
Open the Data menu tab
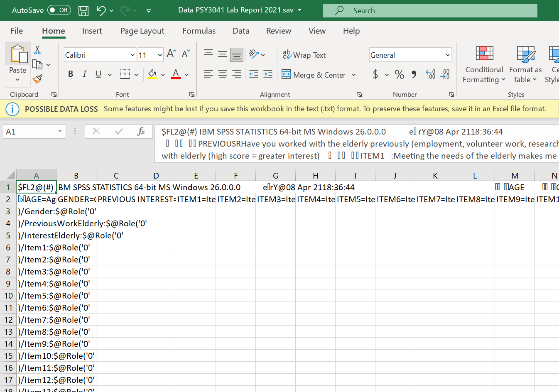point(241,31)
